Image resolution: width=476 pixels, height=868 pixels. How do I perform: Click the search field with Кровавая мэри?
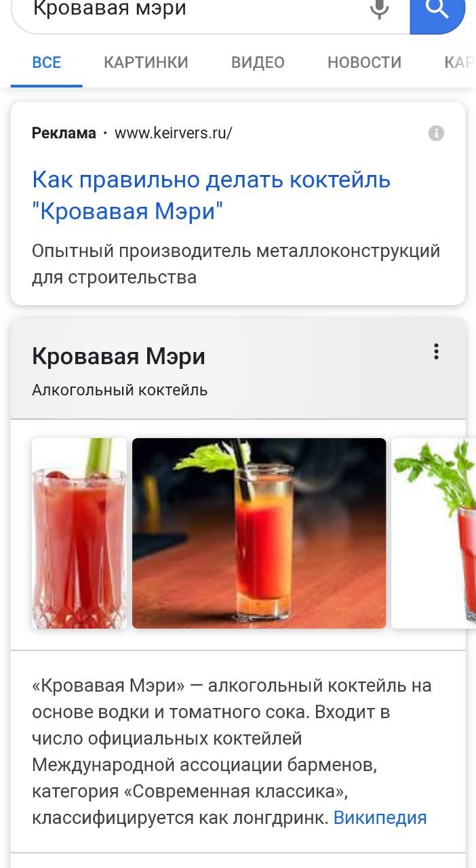pos(197,11)
